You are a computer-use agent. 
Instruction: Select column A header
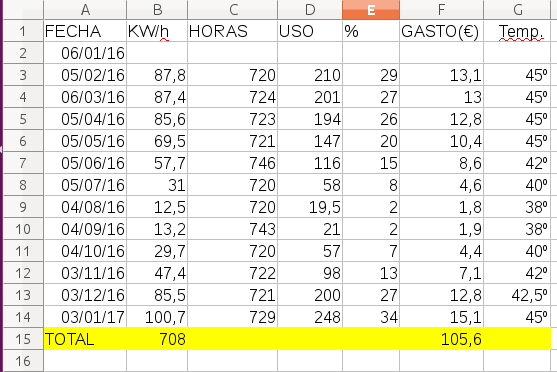pos(85,10)
